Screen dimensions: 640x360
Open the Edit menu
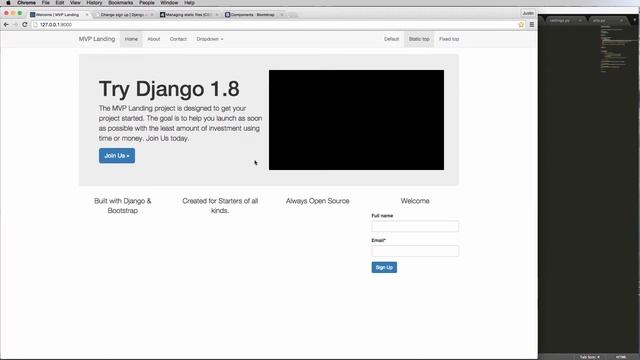pyautogui.click(x=60, y=2)
